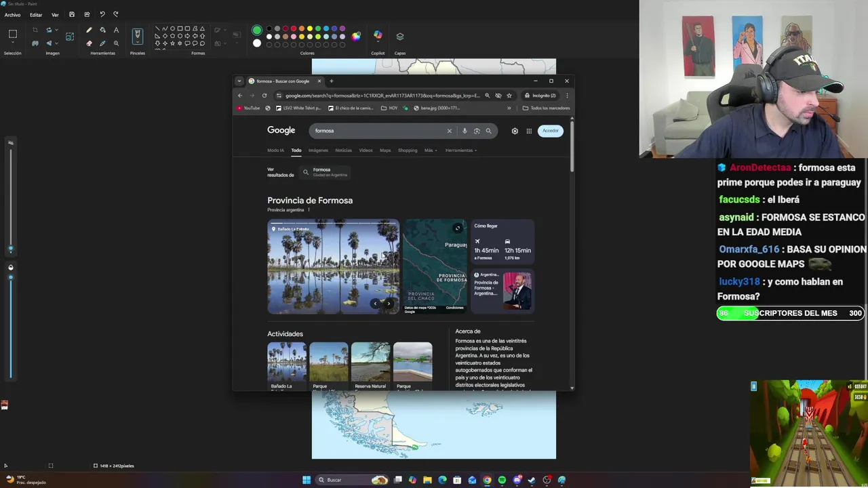Redo the action in Paint
The height and width of the screenshot is (488, 868).
pyautogui.click(x=116, y=14)
